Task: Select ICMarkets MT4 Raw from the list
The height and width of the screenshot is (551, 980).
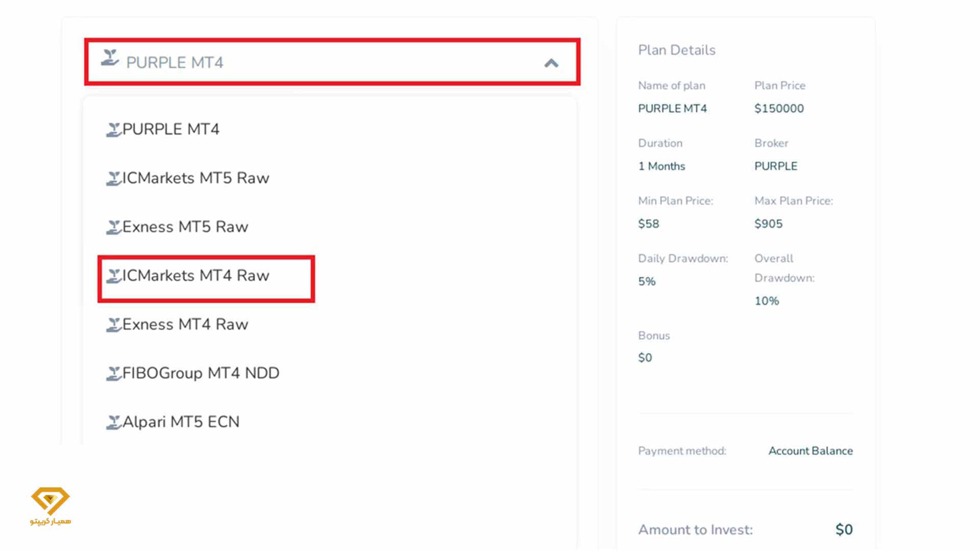Action: (x=195, y=276)
